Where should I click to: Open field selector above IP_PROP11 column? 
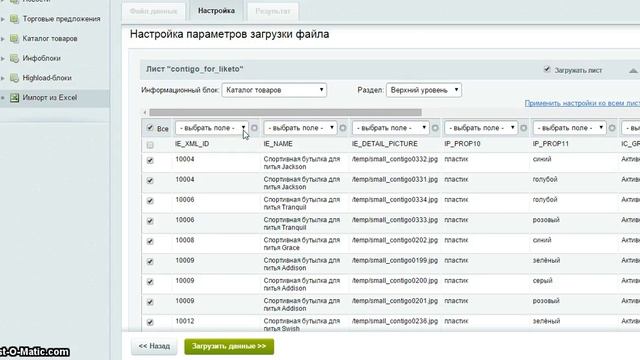tap(569, 128)
